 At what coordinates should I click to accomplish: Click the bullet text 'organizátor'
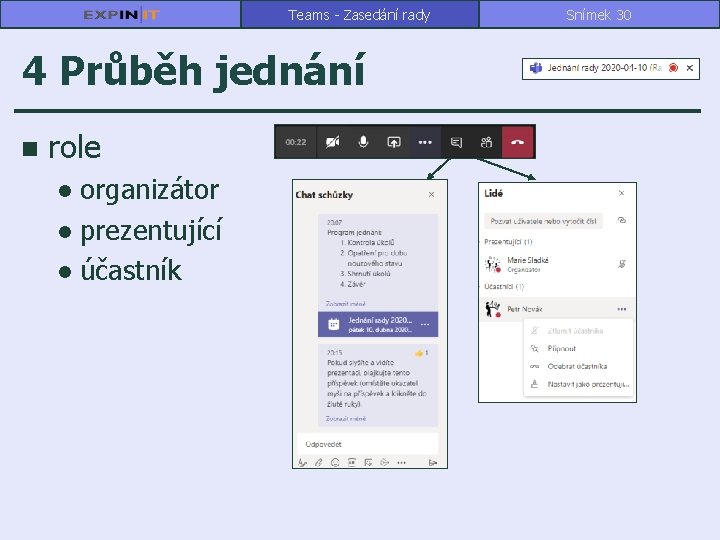pyautogui.click(x=149, y=190)
